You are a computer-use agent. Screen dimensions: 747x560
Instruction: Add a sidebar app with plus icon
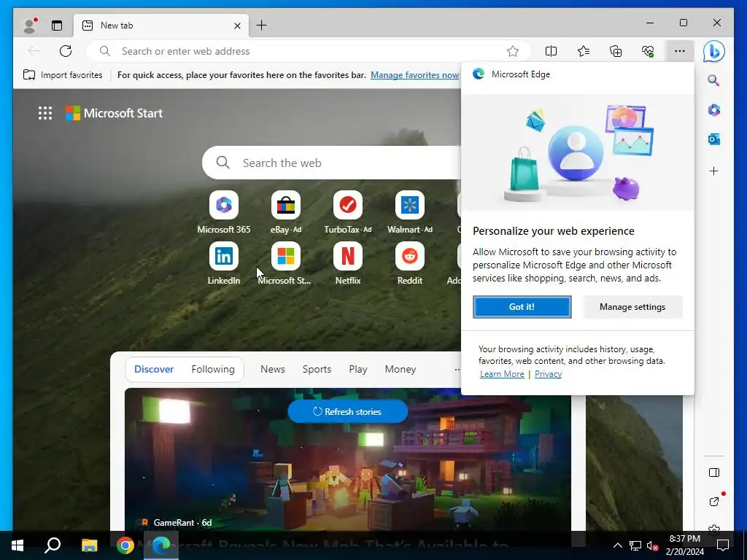(x=713, y=171)
